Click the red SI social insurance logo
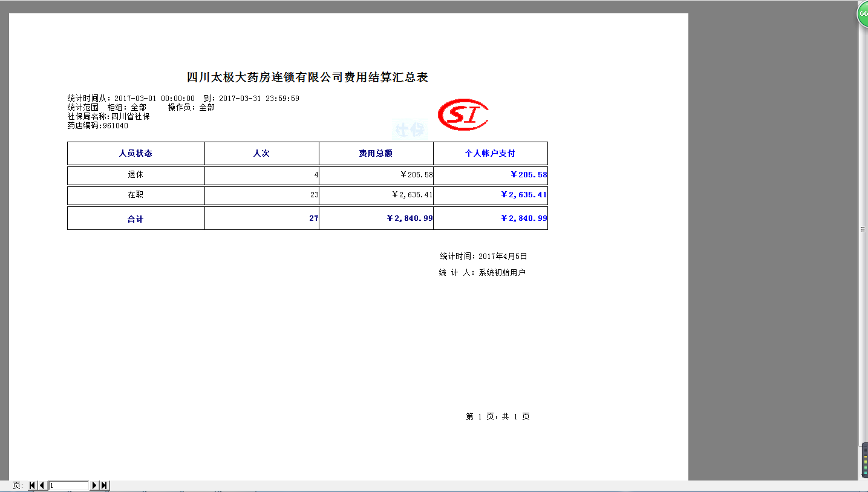The image size is (868, 492). pos(464,114)
